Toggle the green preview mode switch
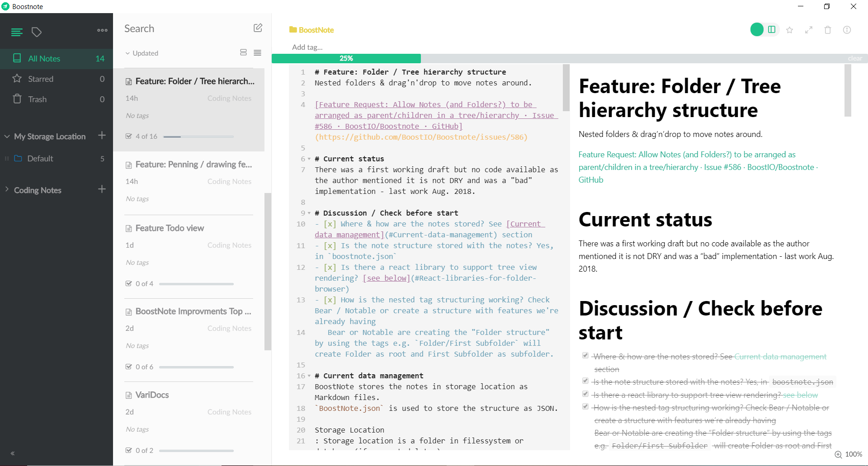868x466 pixels. click(756, 29)
